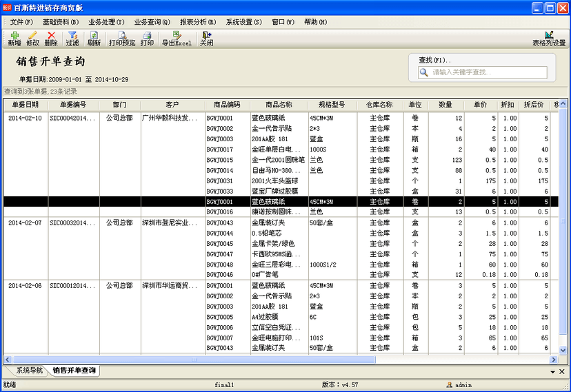
Task: Click 导出Excel export icon
Action: click(x=177, y=39)
